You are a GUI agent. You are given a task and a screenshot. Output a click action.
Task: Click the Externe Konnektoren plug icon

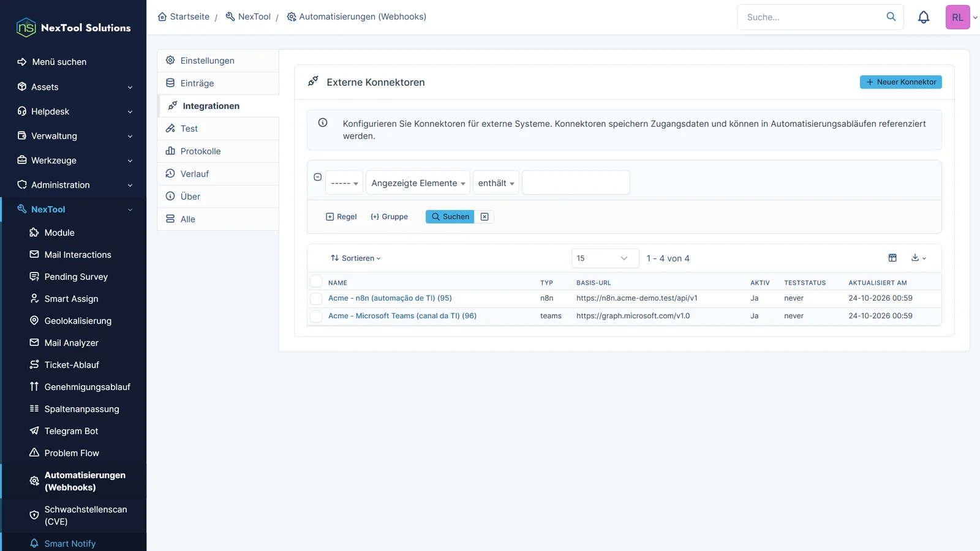pyautogui.click(x=313, y=81)
